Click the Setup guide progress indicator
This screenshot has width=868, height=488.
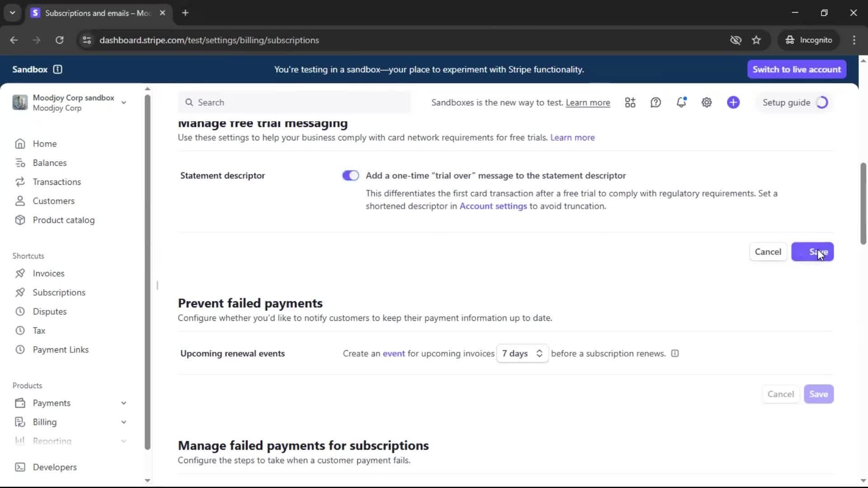tap(822, 103)
